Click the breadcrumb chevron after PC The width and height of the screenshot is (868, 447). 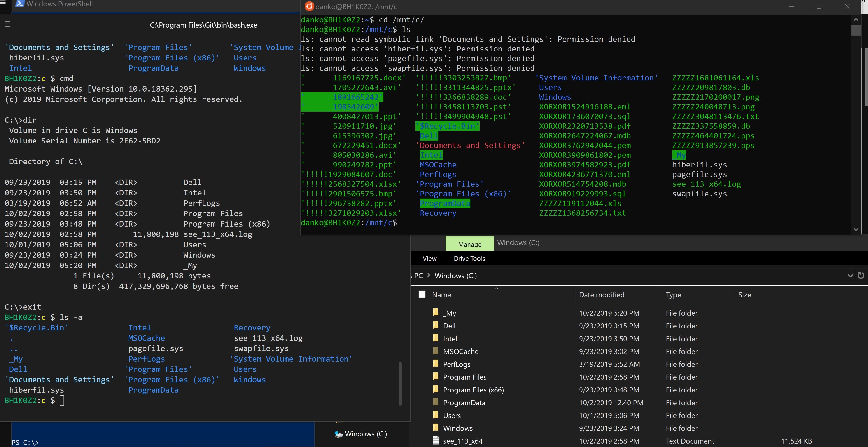pos(429,275)
